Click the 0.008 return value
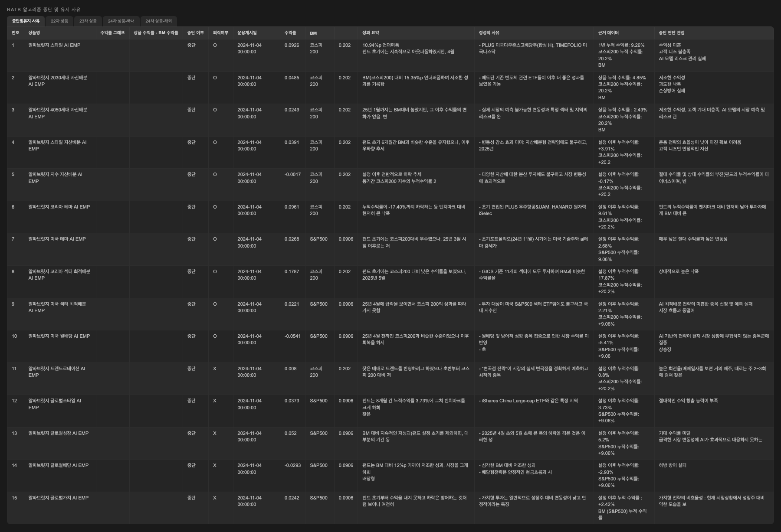781x532 pixels. click(291, 369)
